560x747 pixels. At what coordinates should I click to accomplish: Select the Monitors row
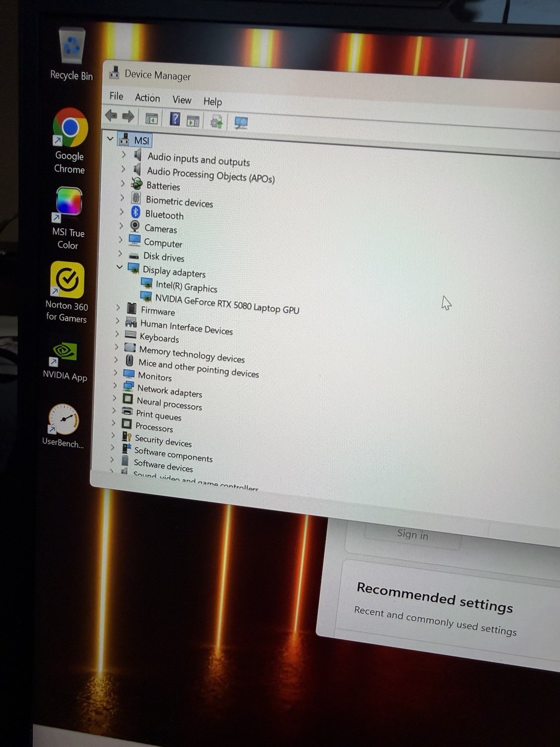pos(147,375)
